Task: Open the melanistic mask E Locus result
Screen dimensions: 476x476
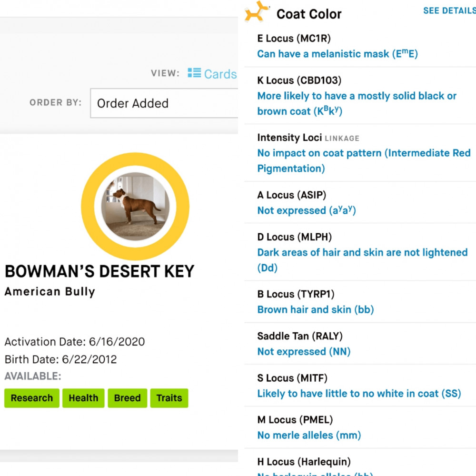Action: pyautogui.click(x=337, y=54)
